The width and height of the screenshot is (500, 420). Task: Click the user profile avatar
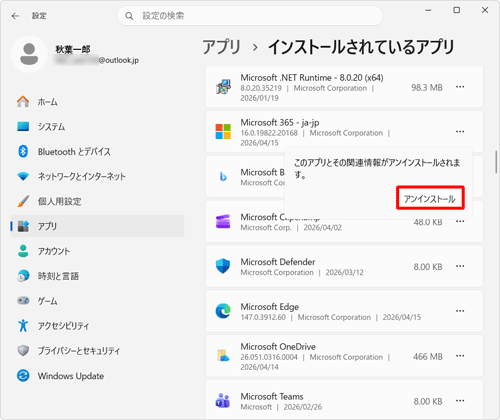[x=29, y=54]
